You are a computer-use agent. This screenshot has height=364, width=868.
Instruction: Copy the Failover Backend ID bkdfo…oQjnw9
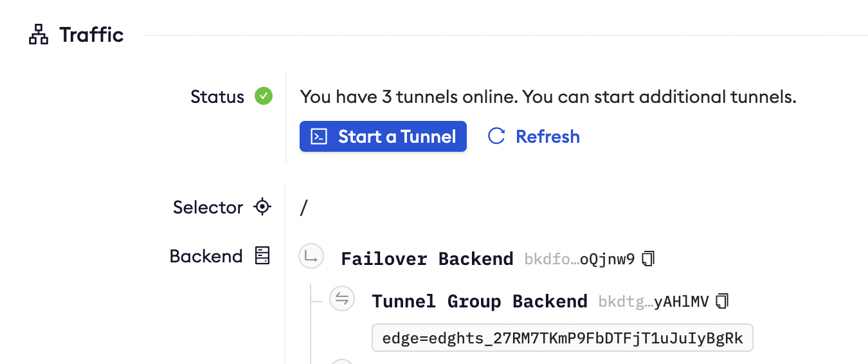pos(649,259)
